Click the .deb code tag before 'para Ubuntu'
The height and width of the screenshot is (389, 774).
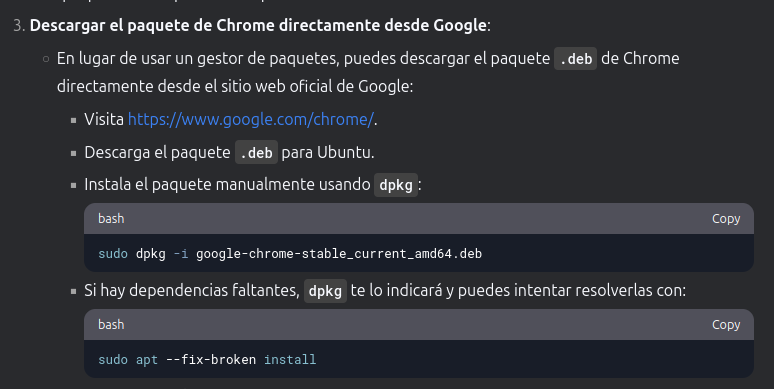click(256, 153)
